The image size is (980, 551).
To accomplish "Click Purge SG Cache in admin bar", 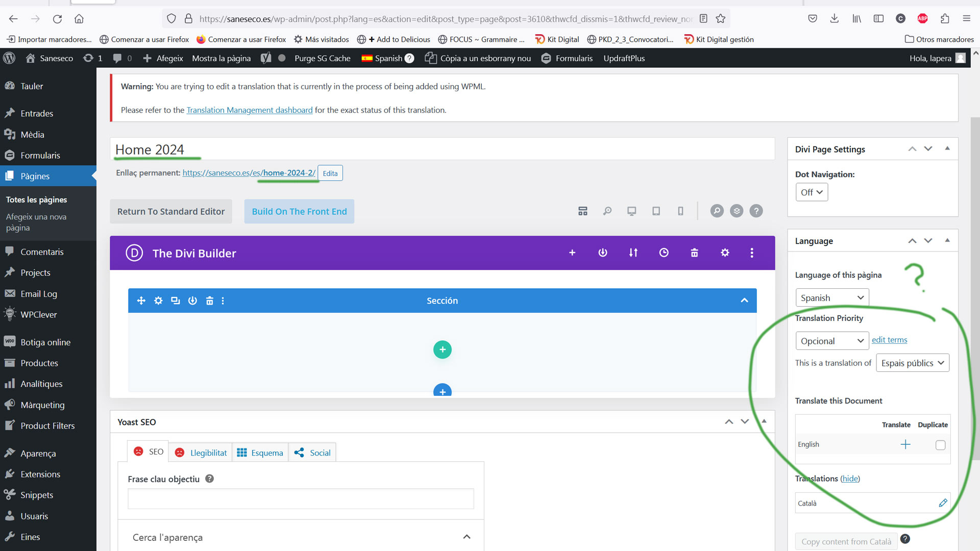I will (x=323, y=58).
